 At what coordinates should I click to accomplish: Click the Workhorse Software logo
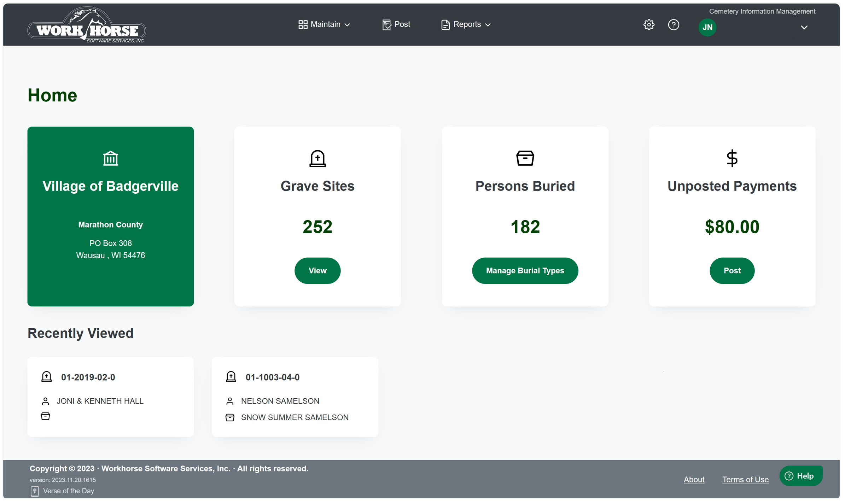click(87, 25)
